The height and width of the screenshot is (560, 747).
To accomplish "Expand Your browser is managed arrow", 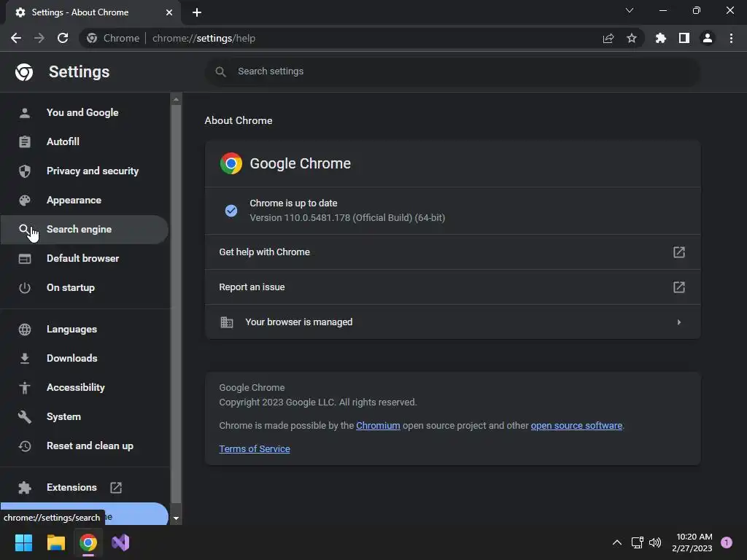I will [679, 322].
